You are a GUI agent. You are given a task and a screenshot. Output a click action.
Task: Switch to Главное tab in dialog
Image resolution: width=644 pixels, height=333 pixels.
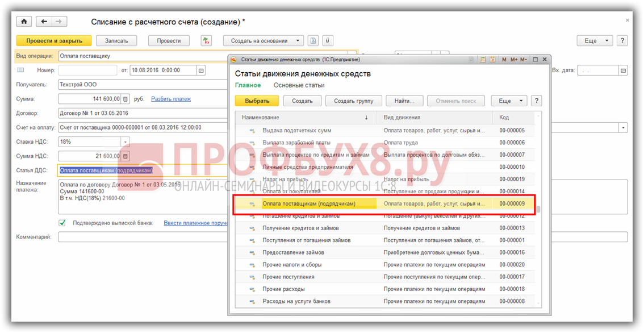[248, 85]
